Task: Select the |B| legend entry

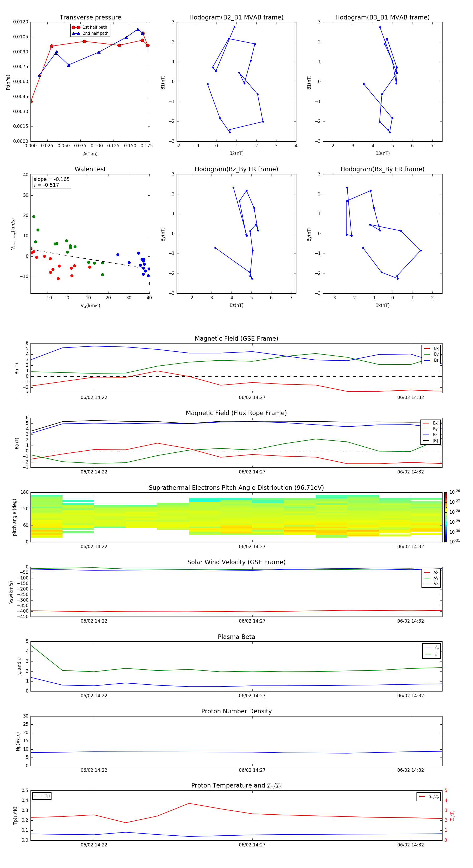Action: pos(431,441)
